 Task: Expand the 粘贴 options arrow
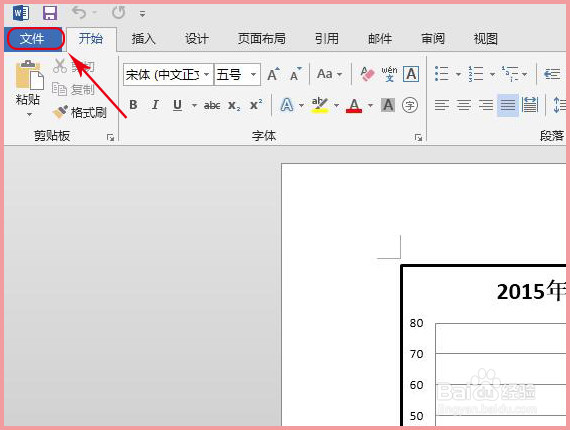[x=29, y=114]
